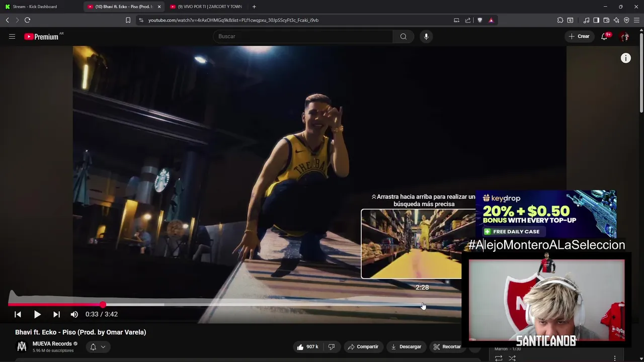Open the tab search toolbar icon
Image resolution: width=644 pixels, height=362 pixels.
[570, 20]
